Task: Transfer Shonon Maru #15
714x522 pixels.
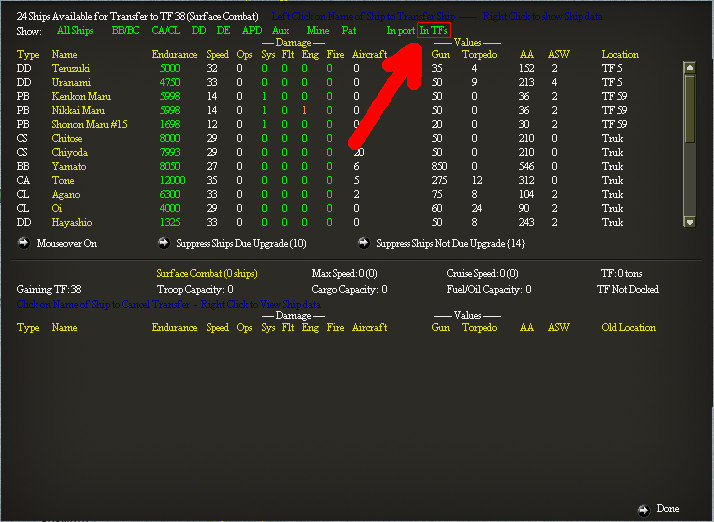Action: [x=89, y=124]
